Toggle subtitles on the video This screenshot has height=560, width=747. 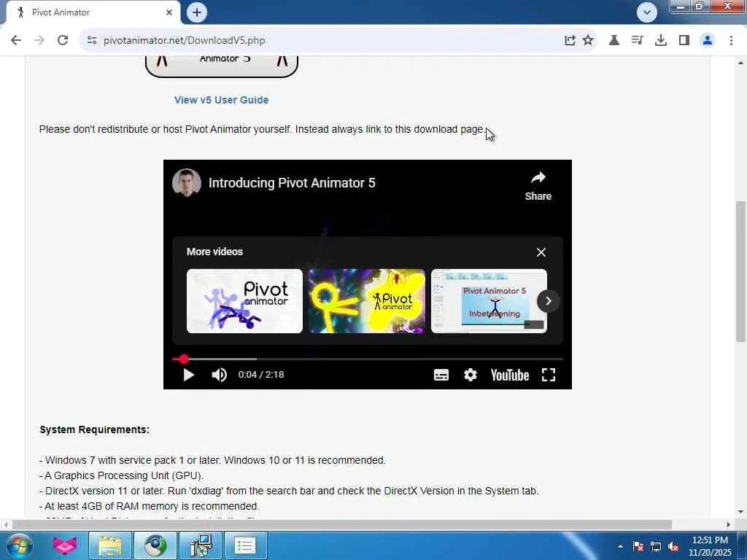[x=441, y=376]
